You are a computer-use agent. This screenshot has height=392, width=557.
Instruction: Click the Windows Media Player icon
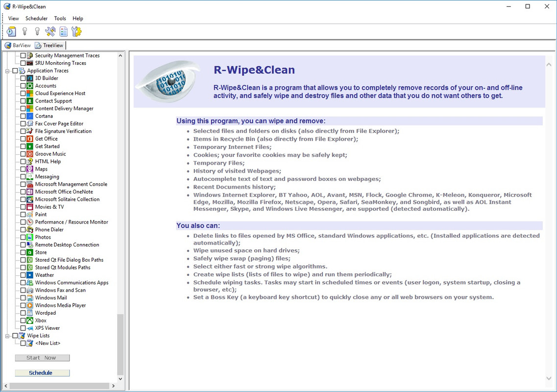(x=30, y=305)
